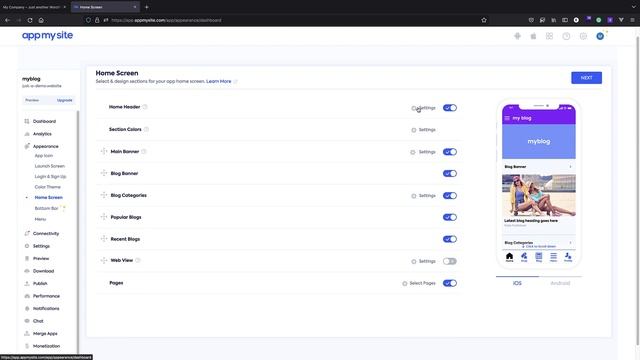Expand Blog Banner arrow in phone preview
Image resolution: width=640 pixels, height=360 pixels.
click(x=570, y=167)
